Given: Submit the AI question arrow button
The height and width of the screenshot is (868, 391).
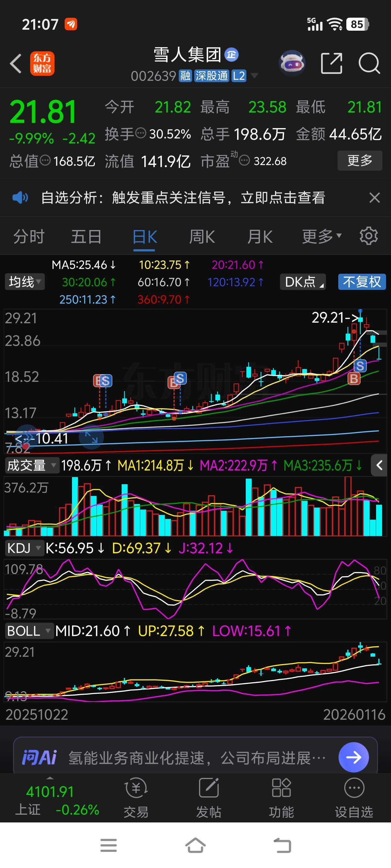Looking at the screenshot, I should click(353, 757).
